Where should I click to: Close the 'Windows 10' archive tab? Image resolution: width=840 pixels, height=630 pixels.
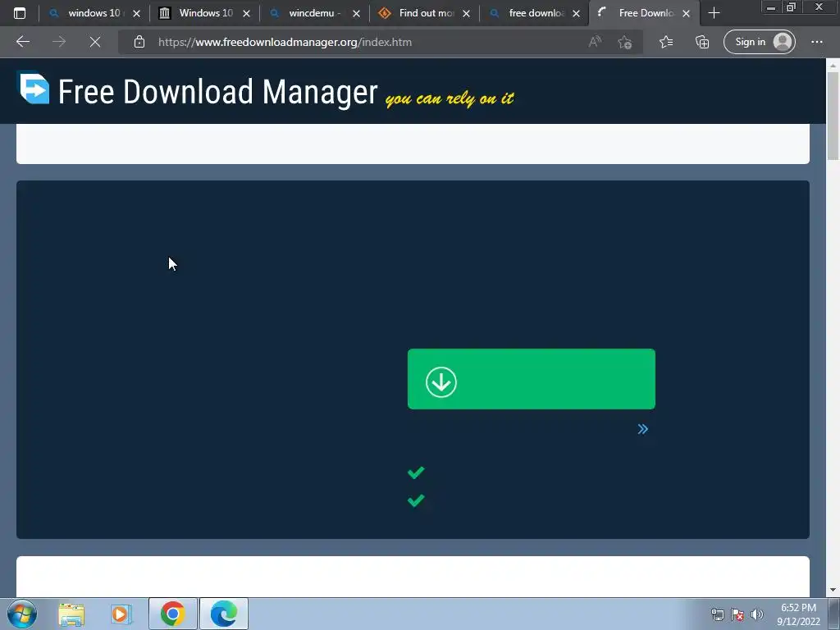point(246,14)
